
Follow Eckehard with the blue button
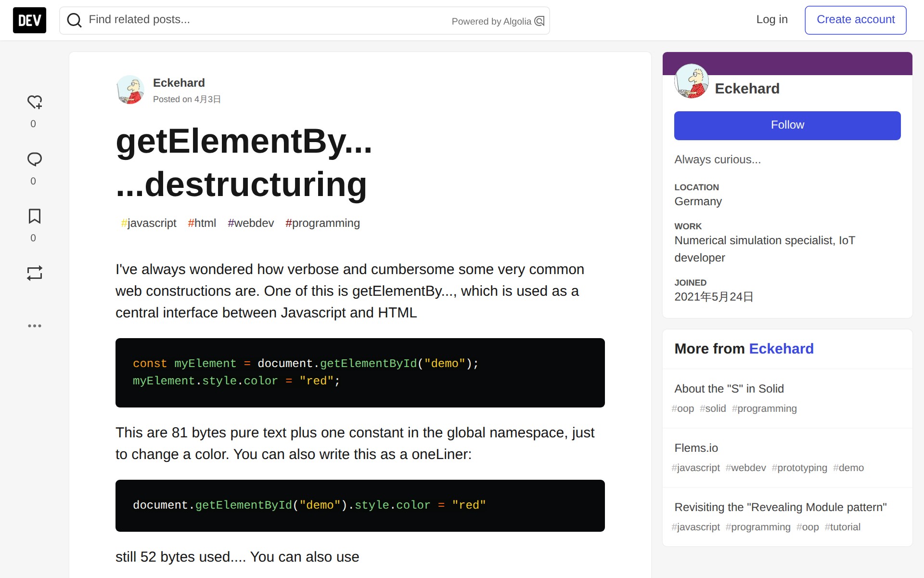[787, 125]
